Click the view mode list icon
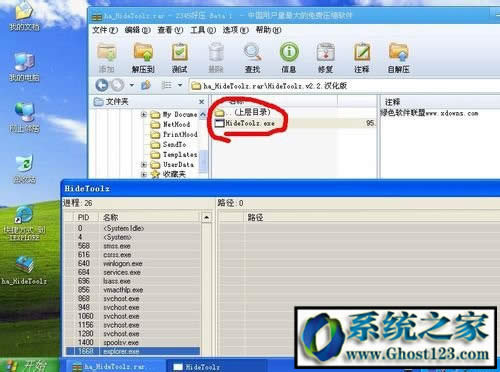 [166, 85]
